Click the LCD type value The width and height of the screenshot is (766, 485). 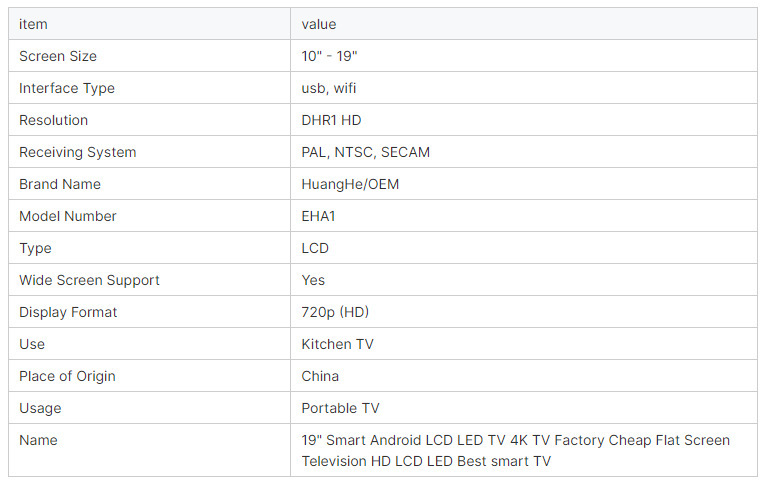coord(315,248)
